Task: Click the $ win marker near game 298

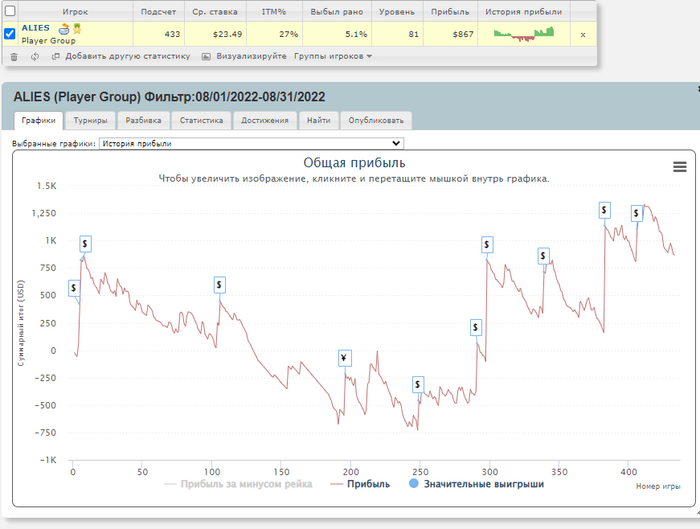Action: 487,245
